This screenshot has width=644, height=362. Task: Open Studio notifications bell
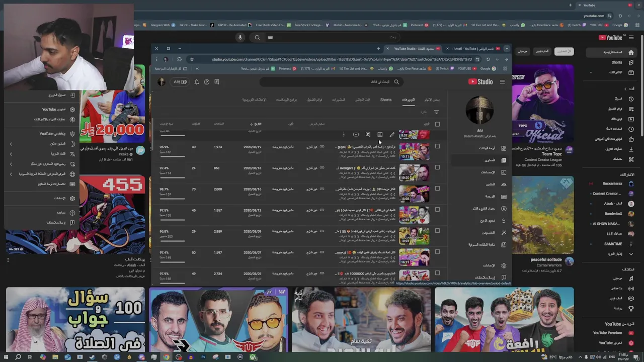(197, 82)
